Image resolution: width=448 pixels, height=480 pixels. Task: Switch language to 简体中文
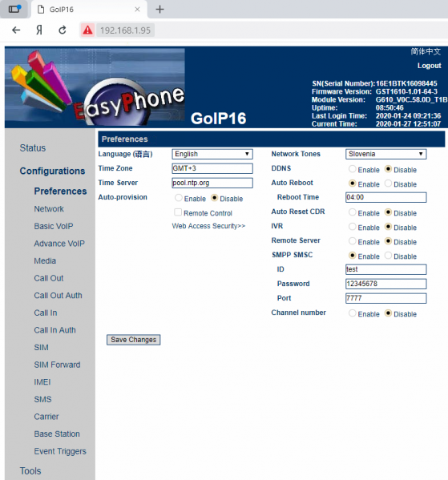click(x=426, y=51)
